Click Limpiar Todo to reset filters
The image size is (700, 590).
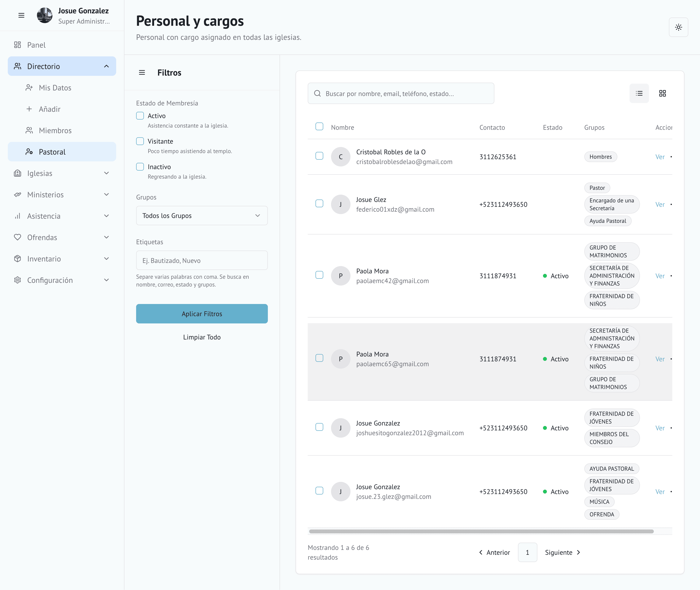202,337
